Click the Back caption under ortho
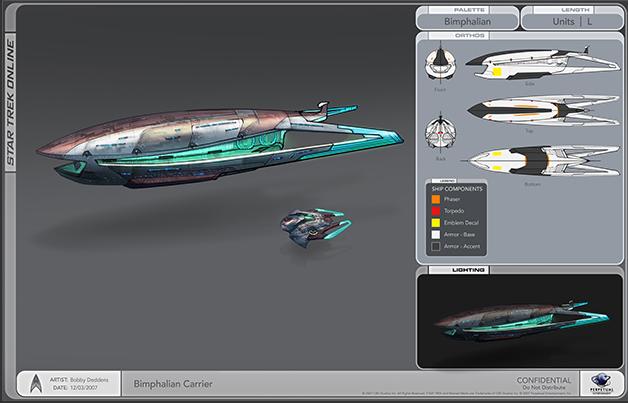 [440, 159]
